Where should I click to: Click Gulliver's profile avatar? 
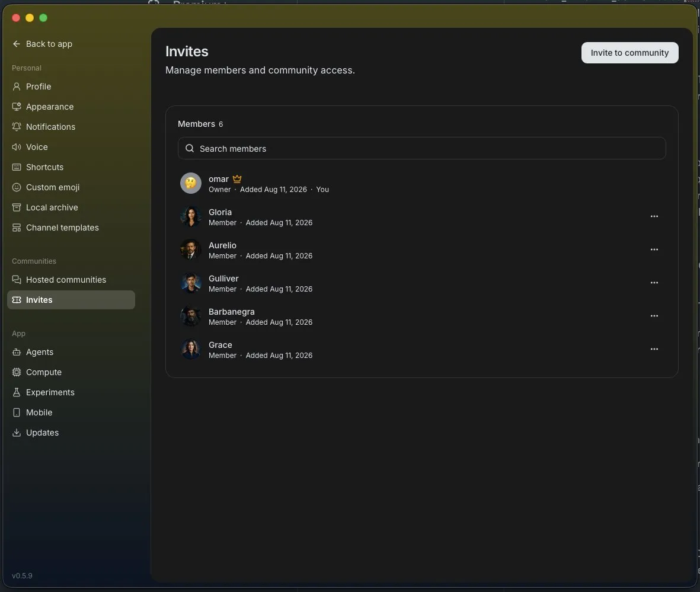point(191,283)
